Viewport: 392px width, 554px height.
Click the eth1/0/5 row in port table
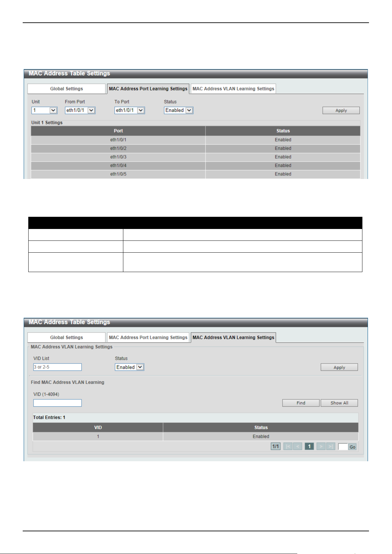(196, 174)
